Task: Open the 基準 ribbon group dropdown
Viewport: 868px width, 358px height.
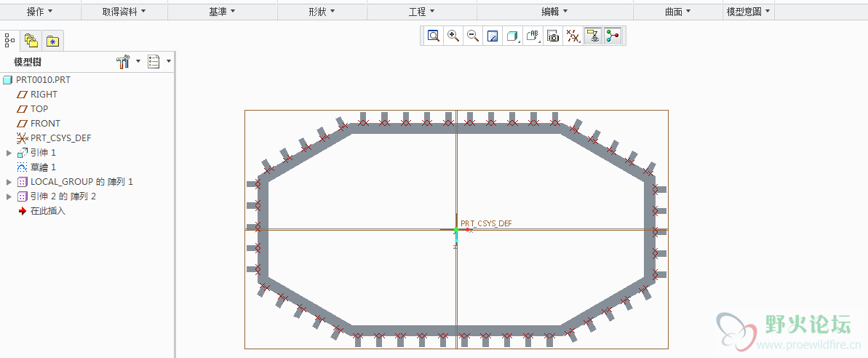Action: coord(222,12)
